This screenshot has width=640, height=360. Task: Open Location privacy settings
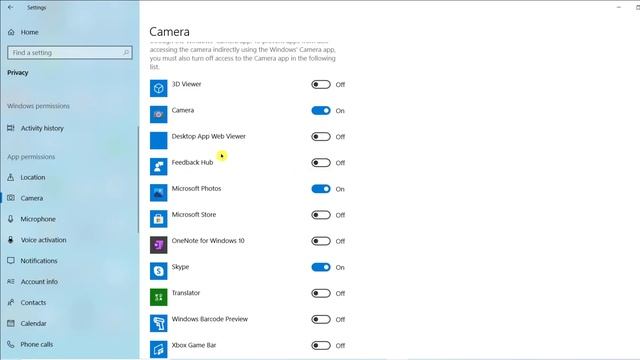(69, 178)
